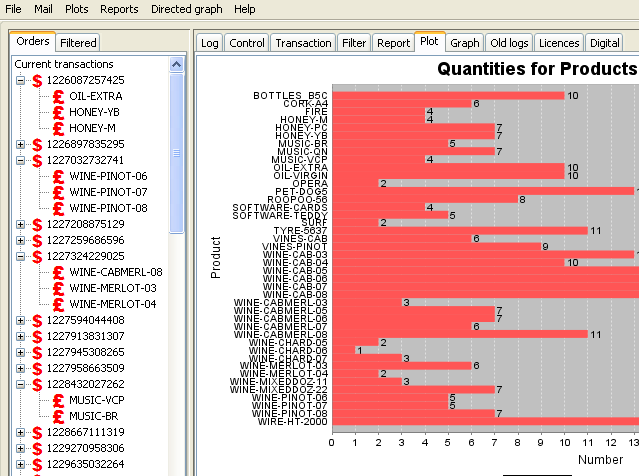Click the pound icon beside OIL-EXTRA

coord(59,96)
